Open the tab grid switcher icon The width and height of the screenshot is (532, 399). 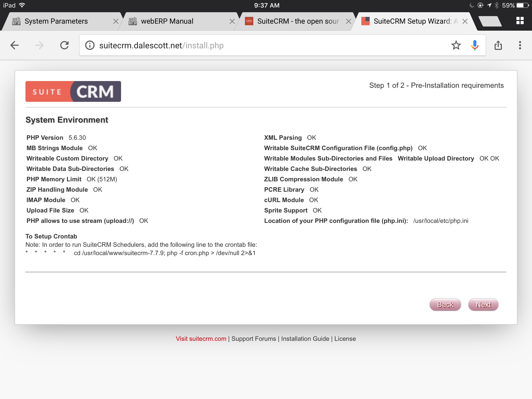click(520, 21)
